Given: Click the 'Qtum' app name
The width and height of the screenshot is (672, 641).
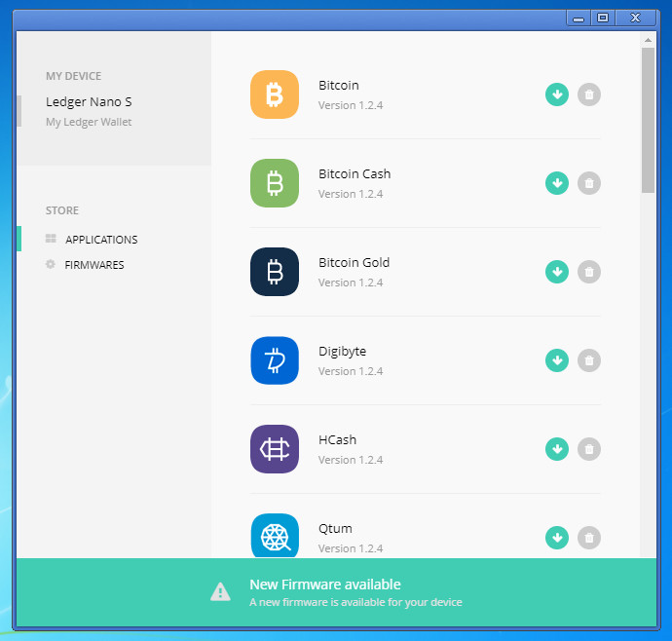Looking at the screenshot, I should click(335, 529).
